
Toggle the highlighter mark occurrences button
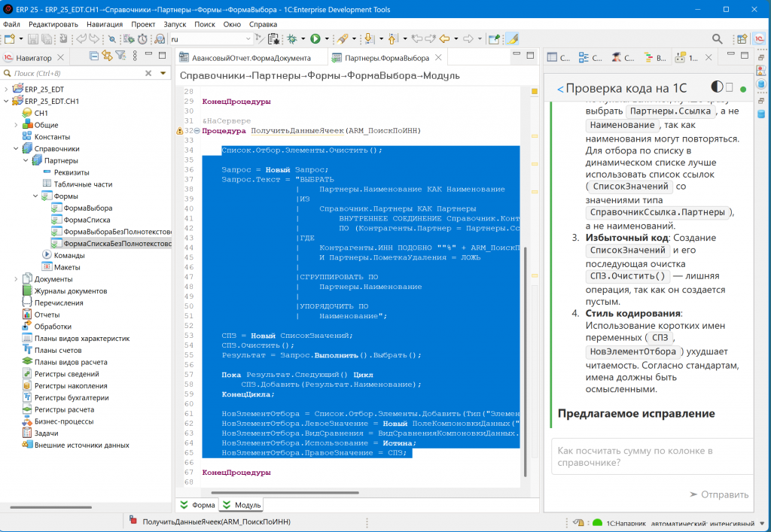(512, 38)
